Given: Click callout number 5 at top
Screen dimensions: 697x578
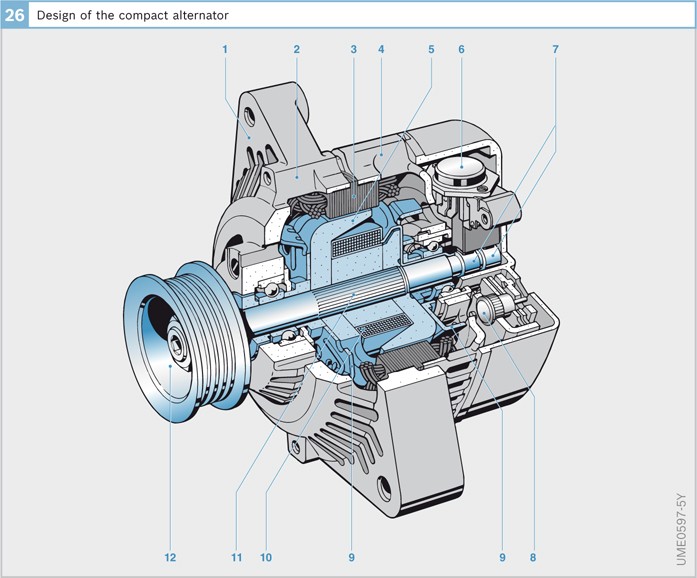Looking at the screenshot, I should coord(431,49).
